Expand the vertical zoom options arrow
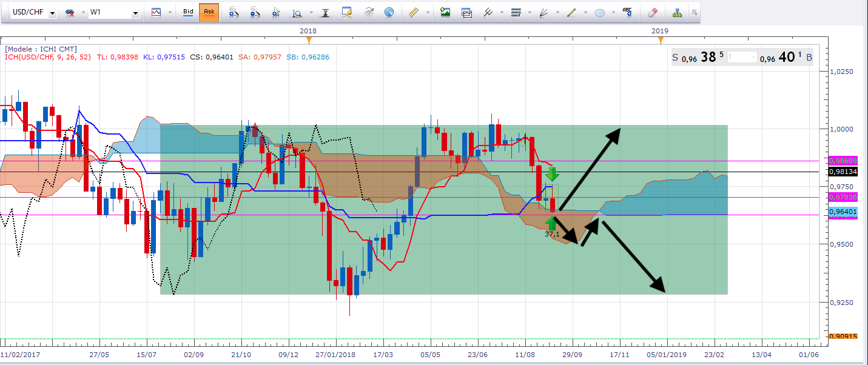This screenshot has height=365, width=868. (311, 12)
